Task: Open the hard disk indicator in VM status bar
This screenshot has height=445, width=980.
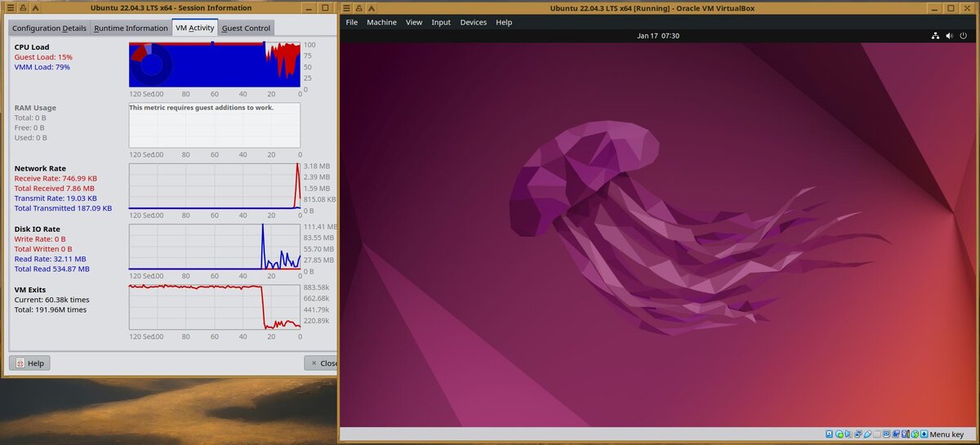Action: (x=829, y=434)
